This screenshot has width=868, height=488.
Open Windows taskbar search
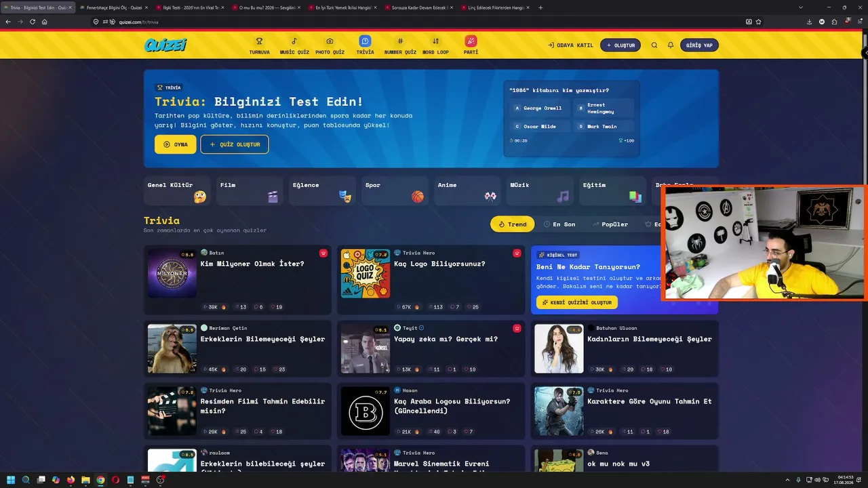coord(26,480)
